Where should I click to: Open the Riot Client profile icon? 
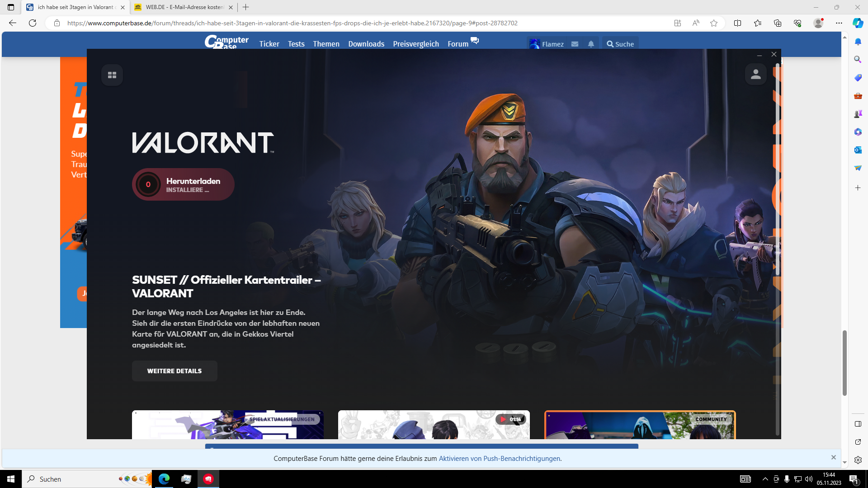click(x=755, y=74)
